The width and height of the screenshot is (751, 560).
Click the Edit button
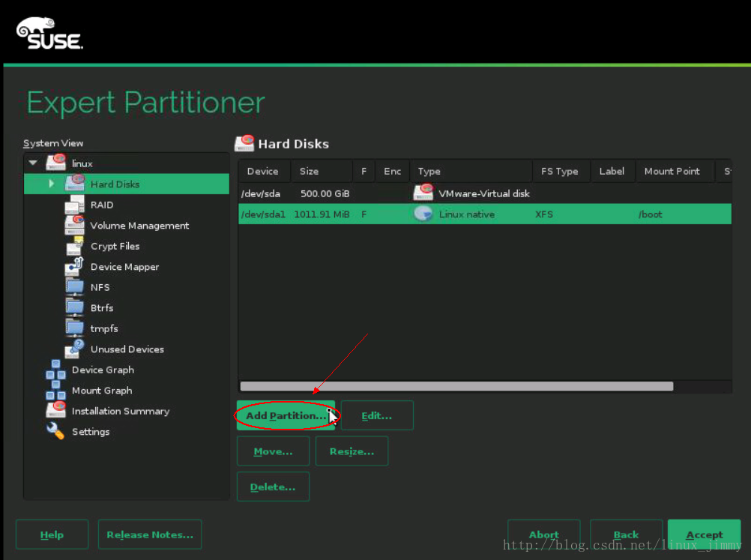point(377,415)
